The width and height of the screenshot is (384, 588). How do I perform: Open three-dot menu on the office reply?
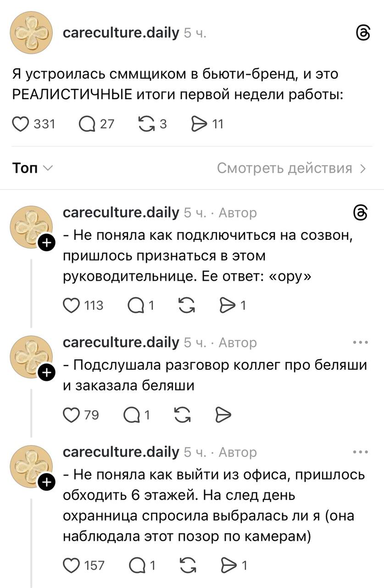[361, 452]
